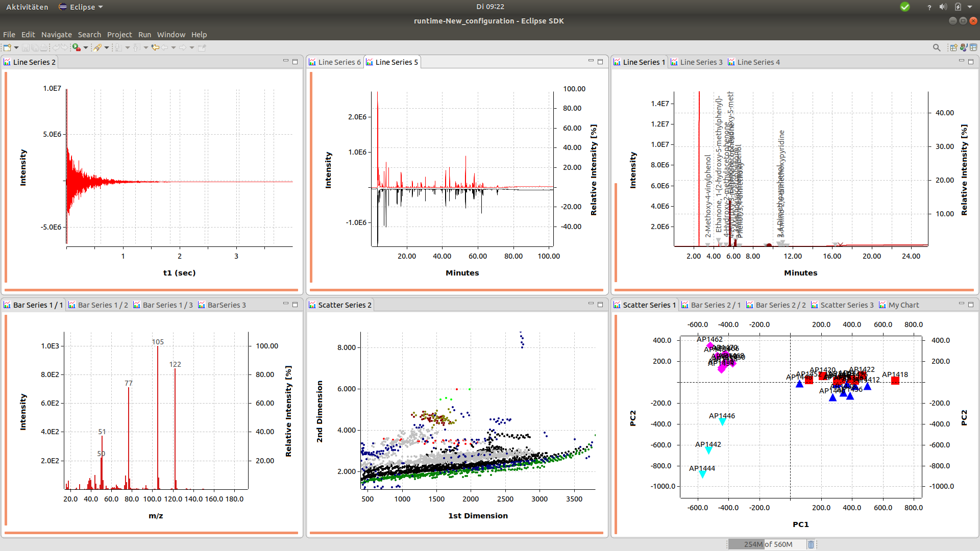Open the Edit menu
Image resolution: width=980 pixels, height=551 pixels.
28,35
